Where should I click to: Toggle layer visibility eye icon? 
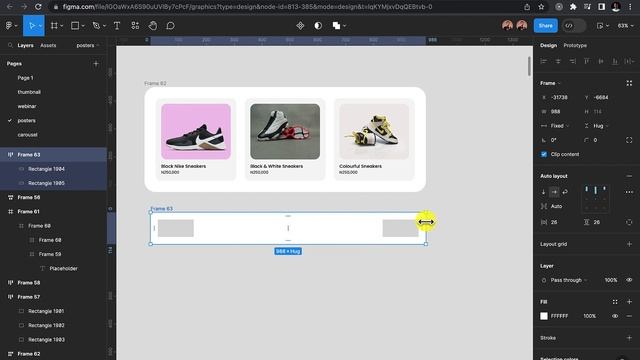pyautogui.click(x=629, y=280)
